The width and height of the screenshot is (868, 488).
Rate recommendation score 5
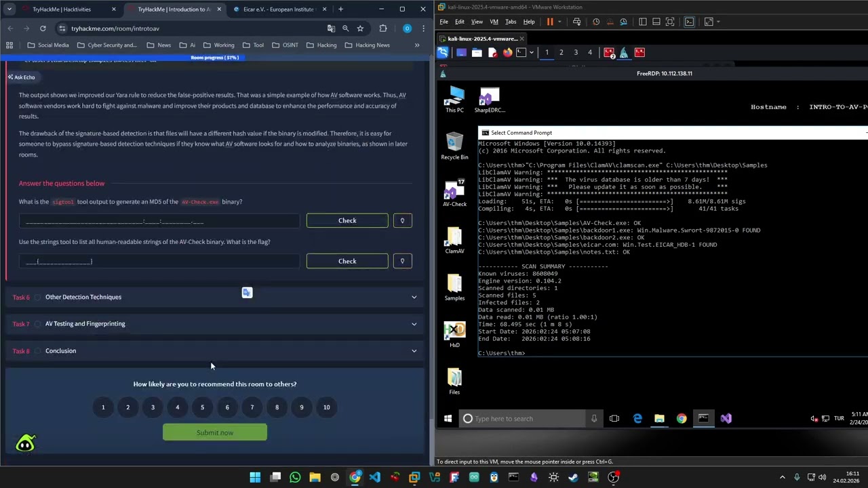point(202,407)
